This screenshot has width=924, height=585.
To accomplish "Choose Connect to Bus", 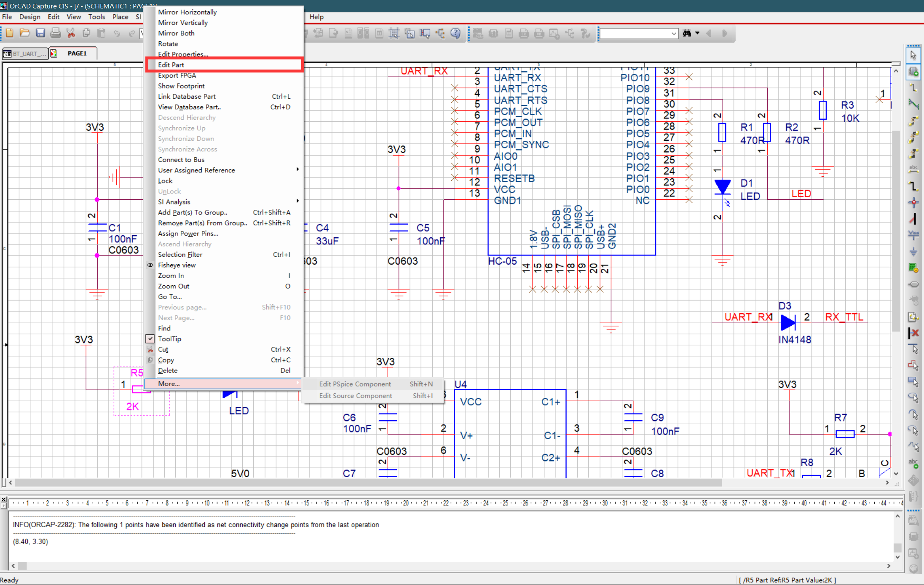I will tap(223, 160).
